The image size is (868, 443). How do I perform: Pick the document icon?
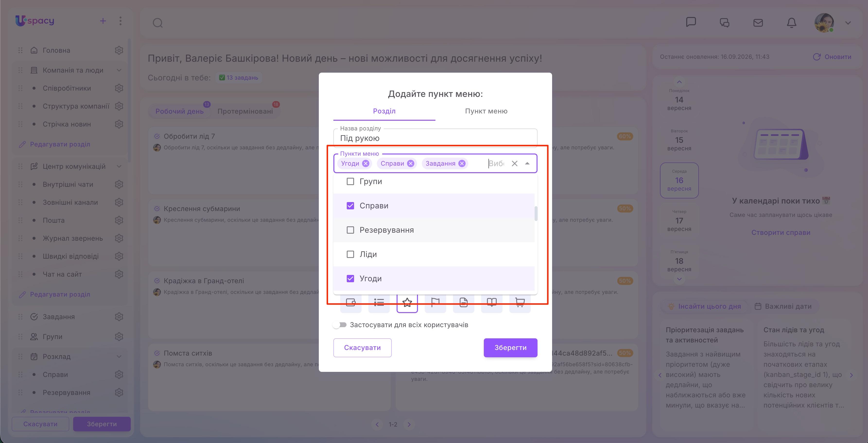point(464,302)
